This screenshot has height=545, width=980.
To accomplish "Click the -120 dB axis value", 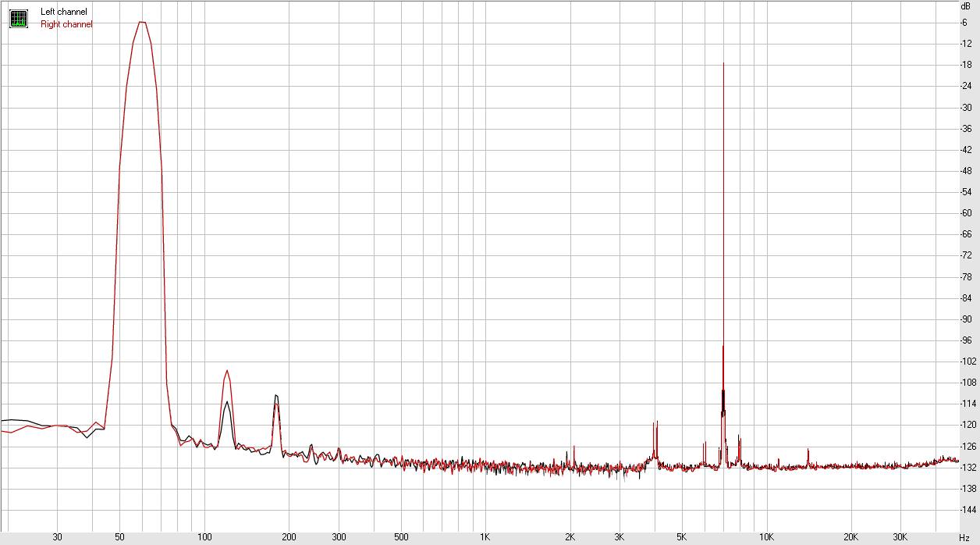I will [968, 425].
